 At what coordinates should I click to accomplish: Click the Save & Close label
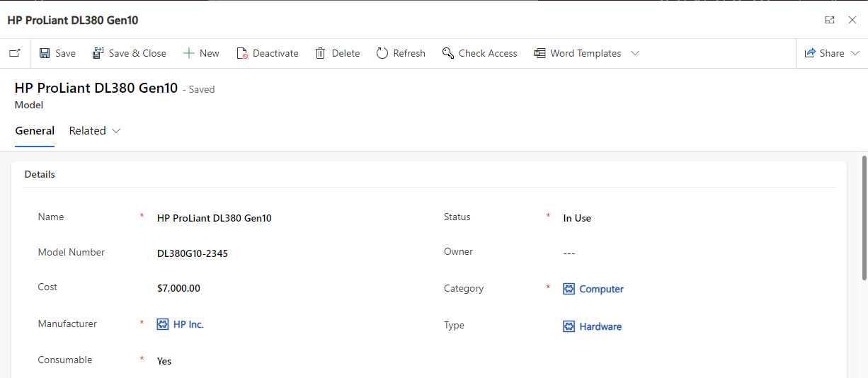(x=137, y=53)
